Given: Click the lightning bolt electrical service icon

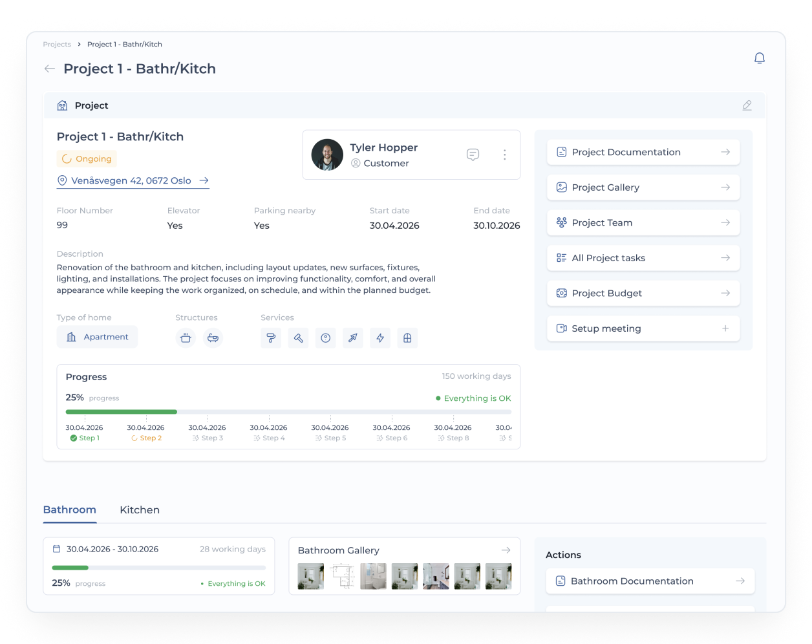Looking at the screenshot, I should (x=380, y=338).
